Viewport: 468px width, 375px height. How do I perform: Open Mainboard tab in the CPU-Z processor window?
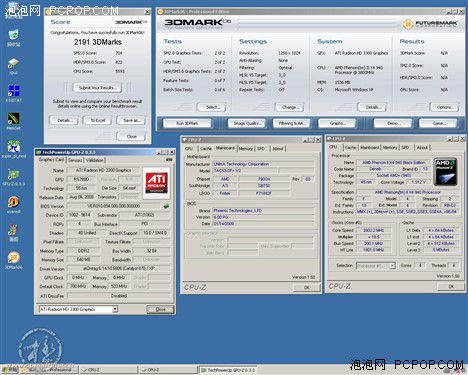(369, 147)
